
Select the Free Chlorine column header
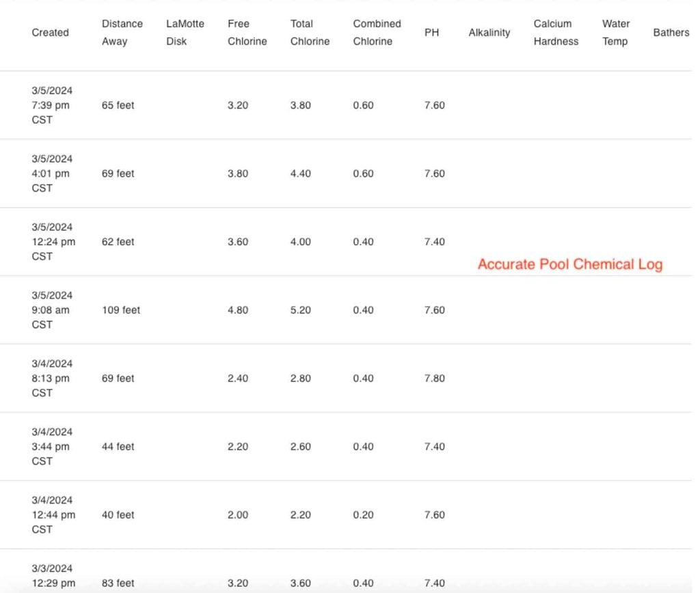click(247, 33)
